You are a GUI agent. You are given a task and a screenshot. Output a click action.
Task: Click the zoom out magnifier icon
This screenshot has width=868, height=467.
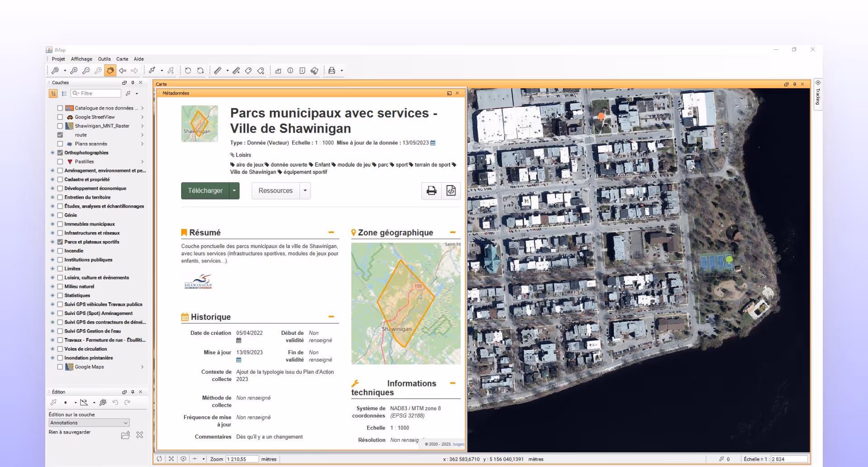tap(86, 71)
